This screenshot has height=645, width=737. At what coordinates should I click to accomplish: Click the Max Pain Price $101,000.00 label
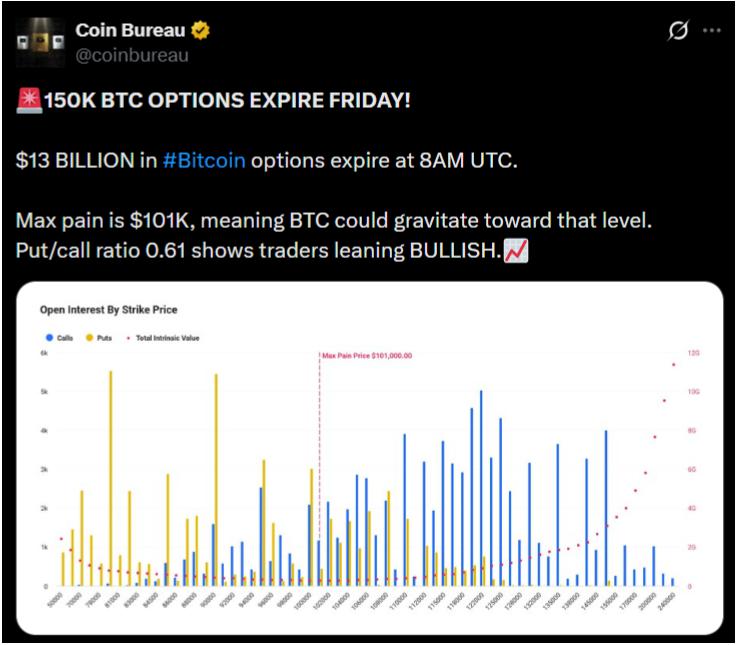click(x=368, y=355)
